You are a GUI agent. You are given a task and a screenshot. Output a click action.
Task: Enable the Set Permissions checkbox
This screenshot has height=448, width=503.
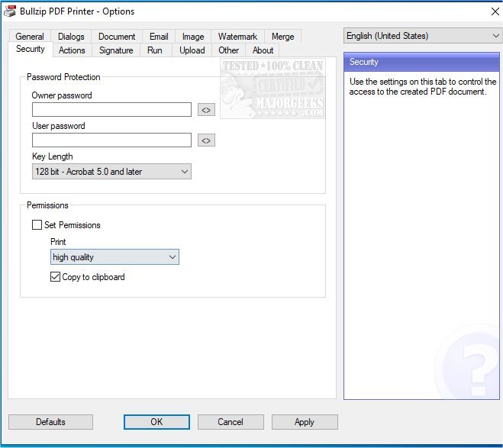tap(37, 225)
